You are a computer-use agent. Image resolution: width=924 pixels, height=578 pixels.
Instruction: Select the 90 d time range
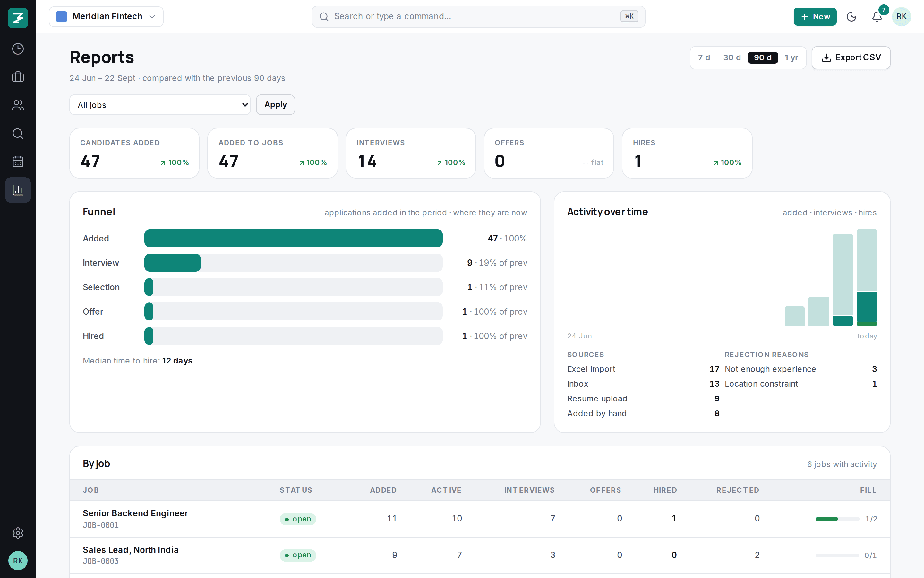click(x=763, y=58)
